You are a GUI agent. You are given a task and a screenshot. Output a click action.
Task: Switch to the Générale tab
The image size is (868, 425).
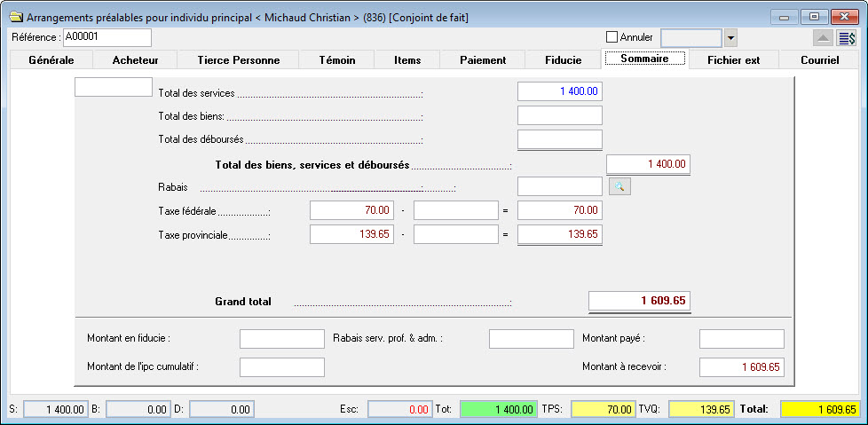pyautogui.click(x=51, y=60)
